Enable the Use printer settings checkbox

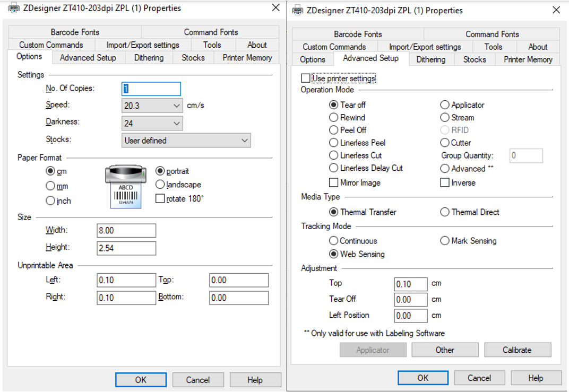tap(306, 77)
